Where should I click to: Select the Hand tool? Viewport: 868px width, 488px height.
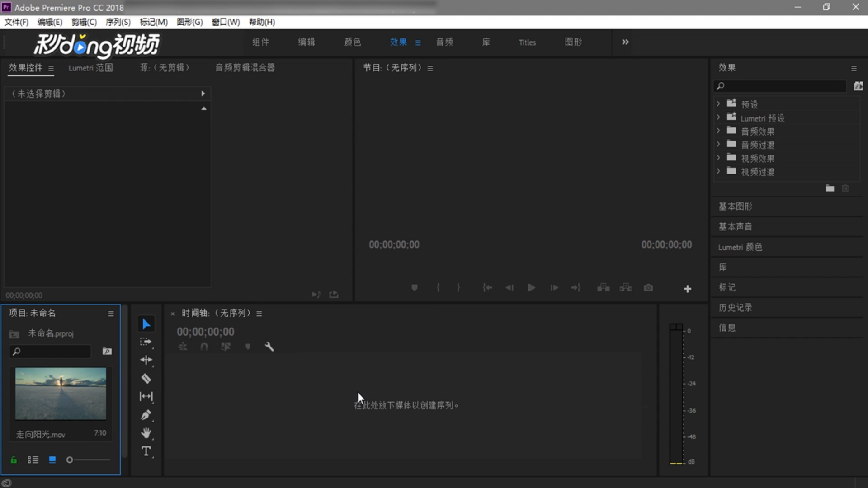146,433
